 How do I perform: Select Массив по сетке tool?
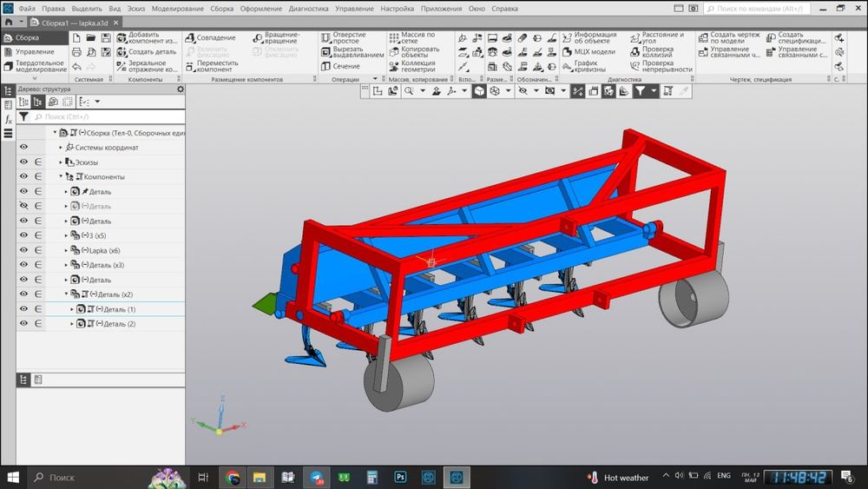point(412,37)
